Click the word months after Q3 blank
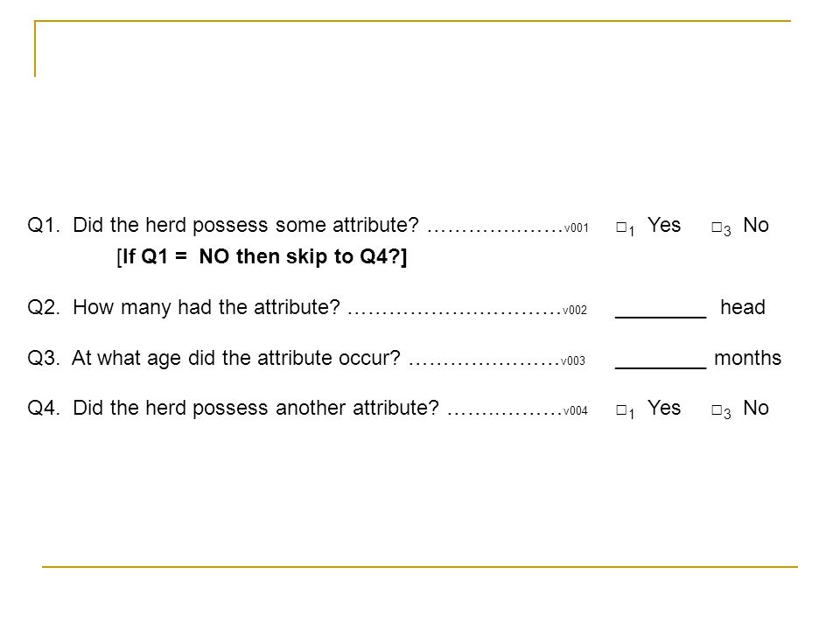This screenshot has height=630, width=840. tap(748, 358)
